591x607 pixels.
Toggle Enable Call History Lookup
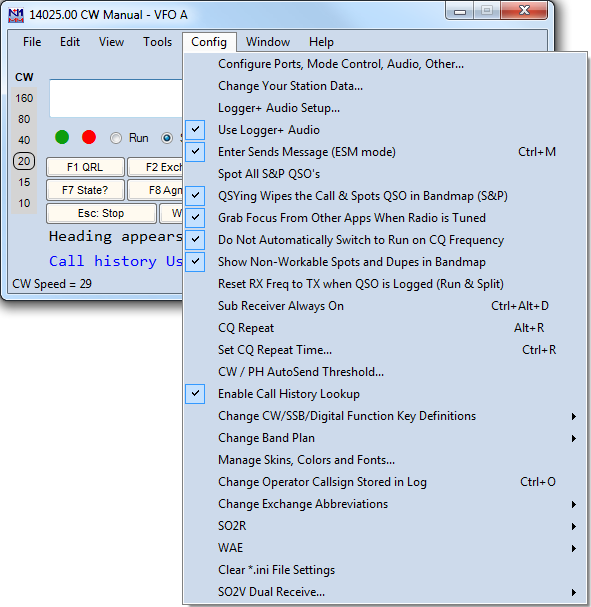point(195,394)
